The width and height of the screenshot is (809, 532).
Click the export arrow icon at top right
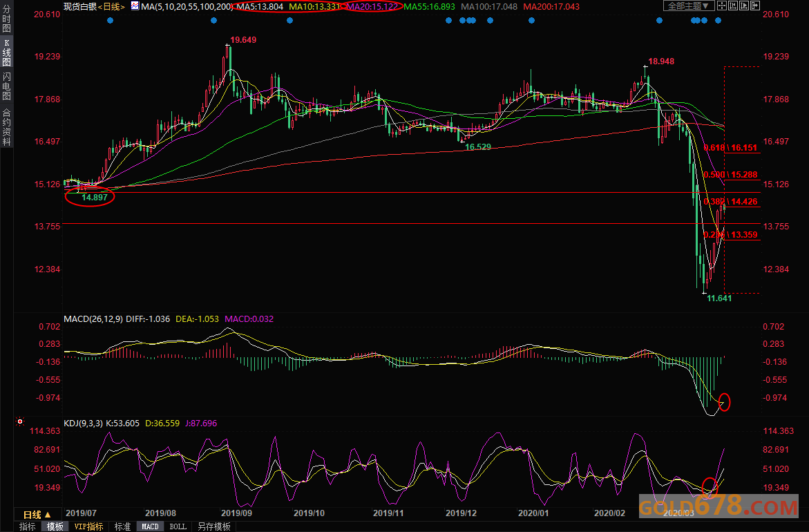coord(755,6)
